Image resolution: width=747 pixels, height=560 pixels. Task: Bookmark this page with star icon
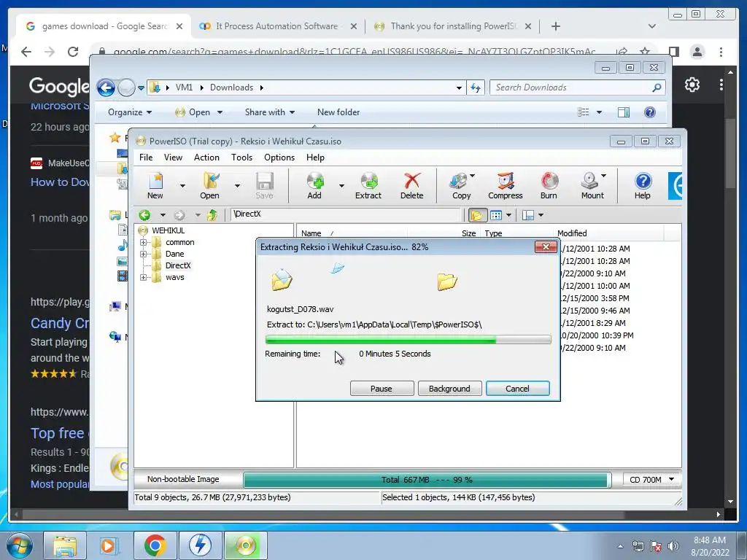[645, 52]
